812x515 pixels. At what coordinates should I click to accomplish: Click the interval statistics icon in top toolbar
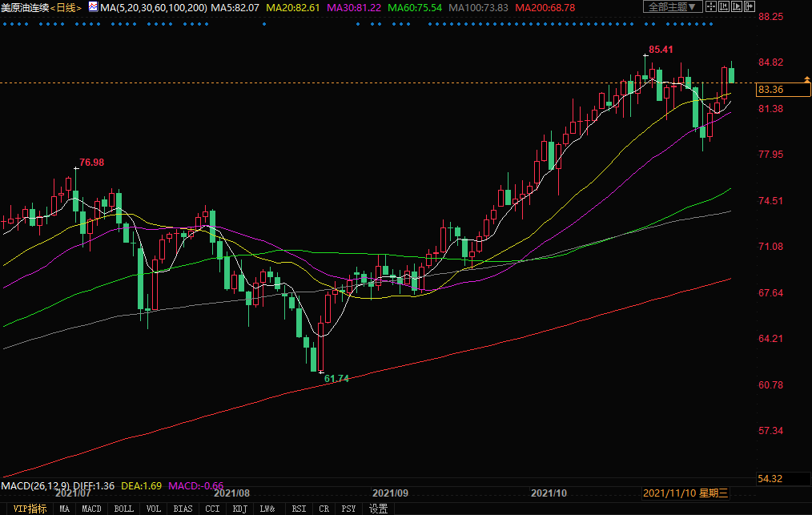(x=725, y=6)
